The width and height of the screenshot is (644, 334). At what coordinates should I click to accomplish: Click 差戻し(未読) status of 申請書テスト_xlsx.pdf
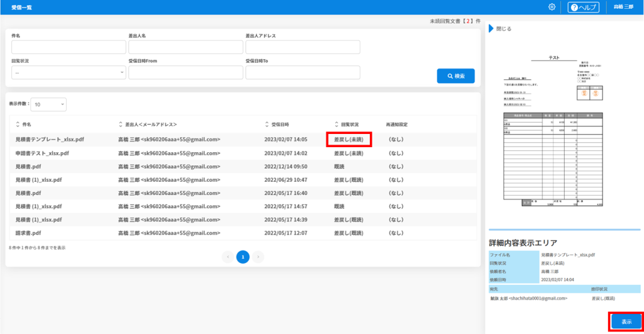pos(348,153)
